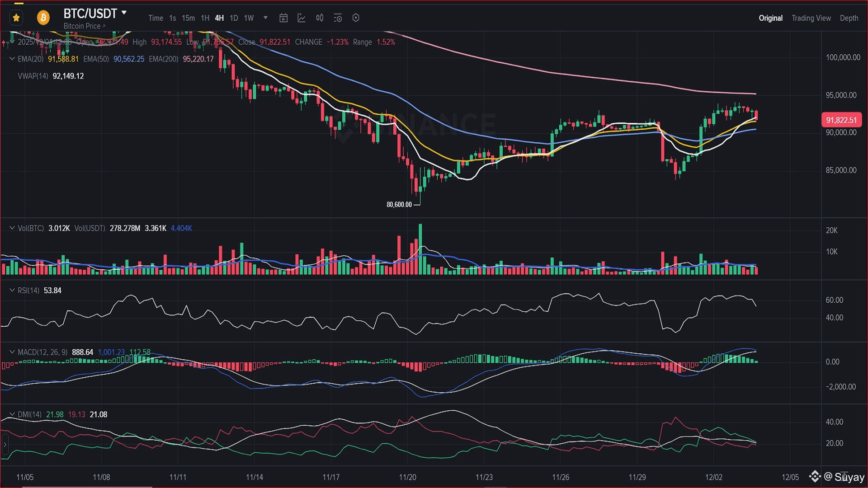Viewport: 868px width, 488px height.
Task: Select the 1s timeframe
Action: pos(172,18)
